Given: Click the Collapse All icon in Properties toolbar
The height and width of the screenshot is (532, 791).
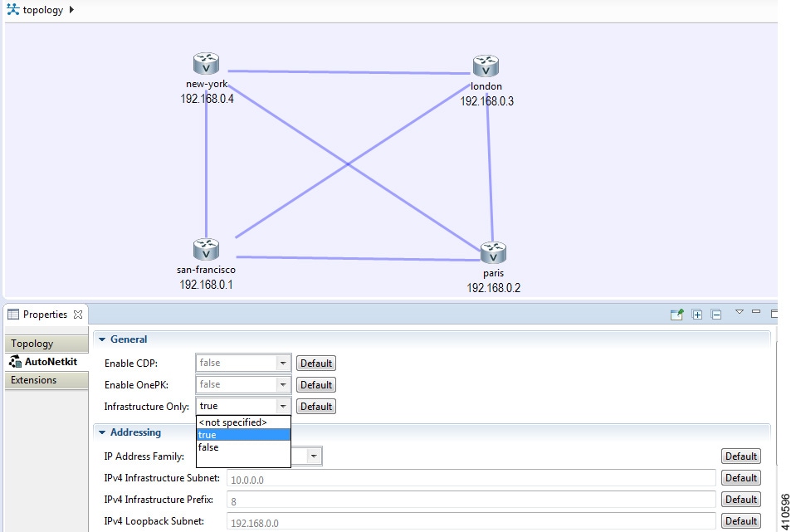Looking at the screenshot, I should click(715, 314).
